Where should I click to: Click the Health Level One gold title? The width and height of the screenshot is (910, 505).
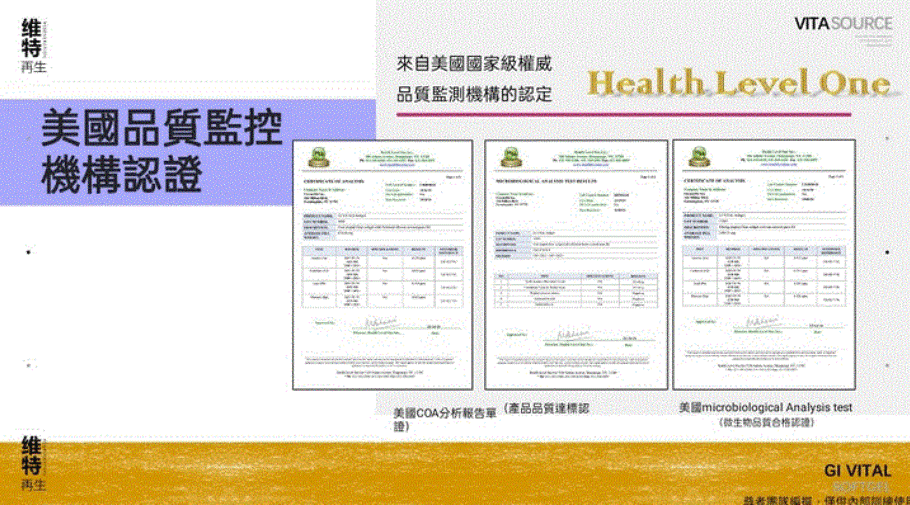pyautogui.click(x=739, y=83)
